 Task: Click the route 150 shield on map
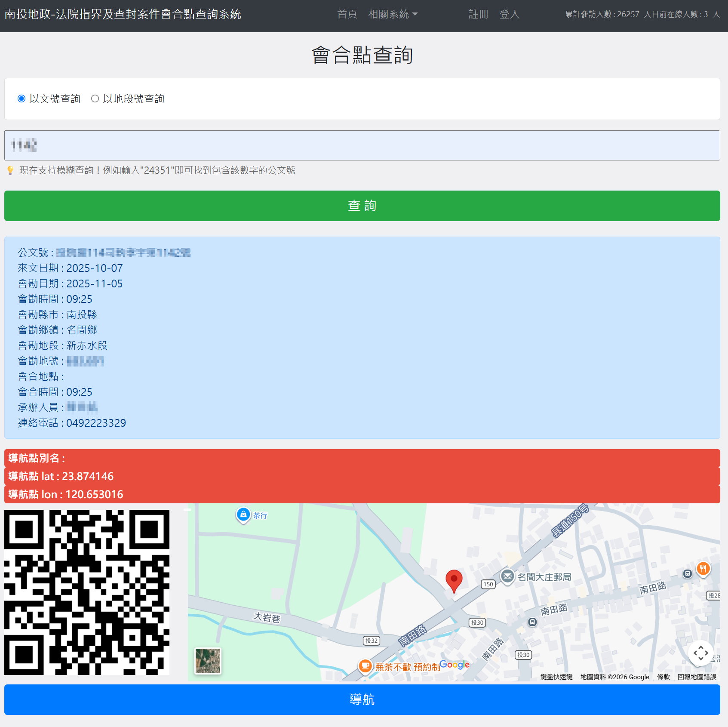[488, 584]
